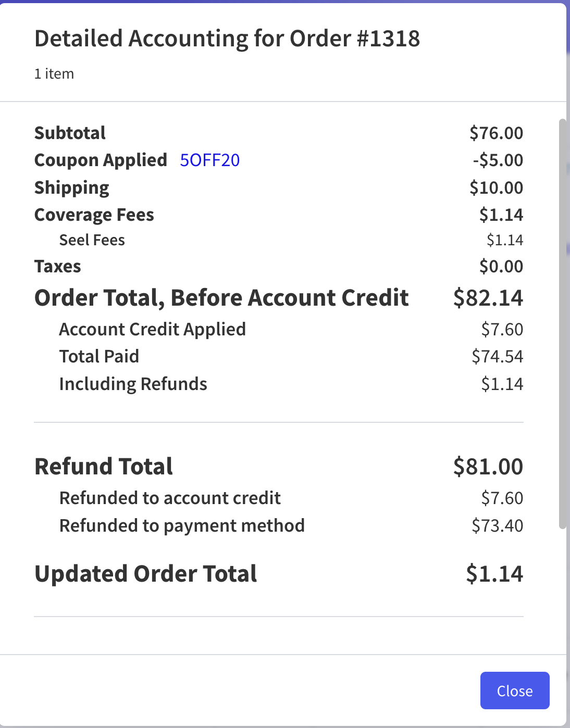Click the Account Credit Applied row label
This screenshot has height=728, width=570.
152,329
